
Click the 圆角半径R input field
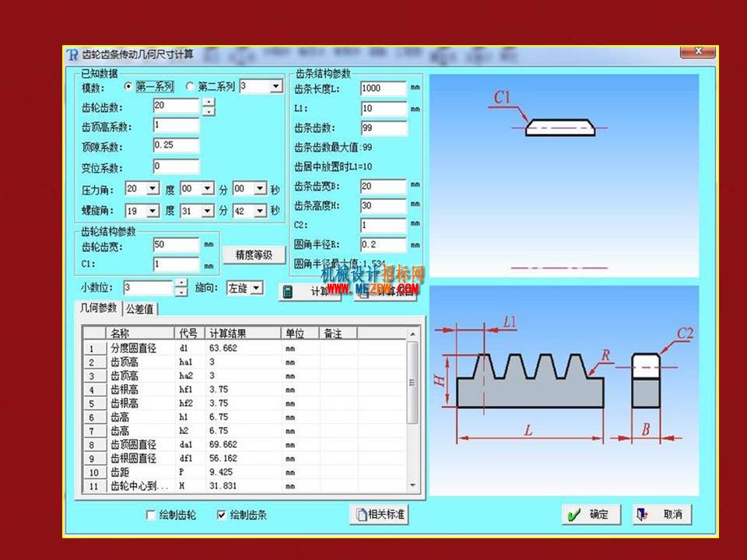click(x=384, y=245)
